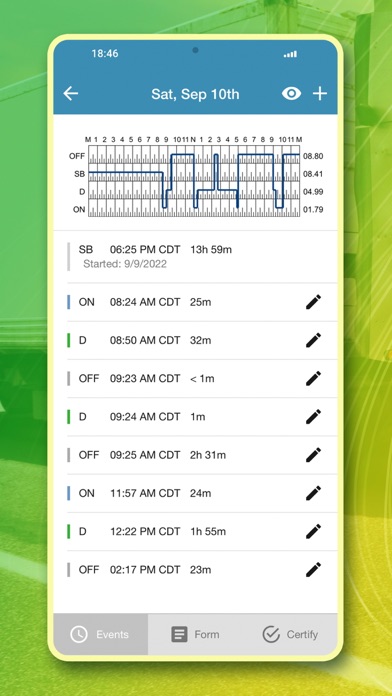Screen dimensions: 392x696
Task: Tap the '< 1m' duration
Action: (202, 379)
